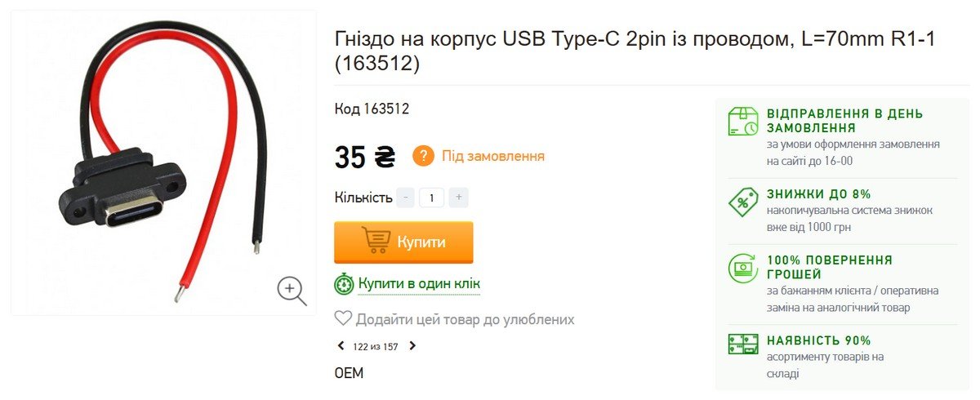This screenshot has width=980, height=400.
Task: Click Додайти цей товар до улюблених link
Action: [465, 319]
